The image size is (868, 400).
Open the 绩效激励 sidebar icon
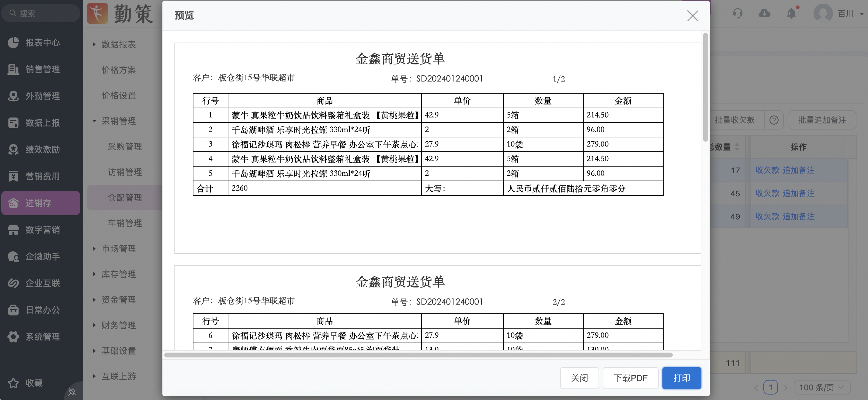coord(13,149)
